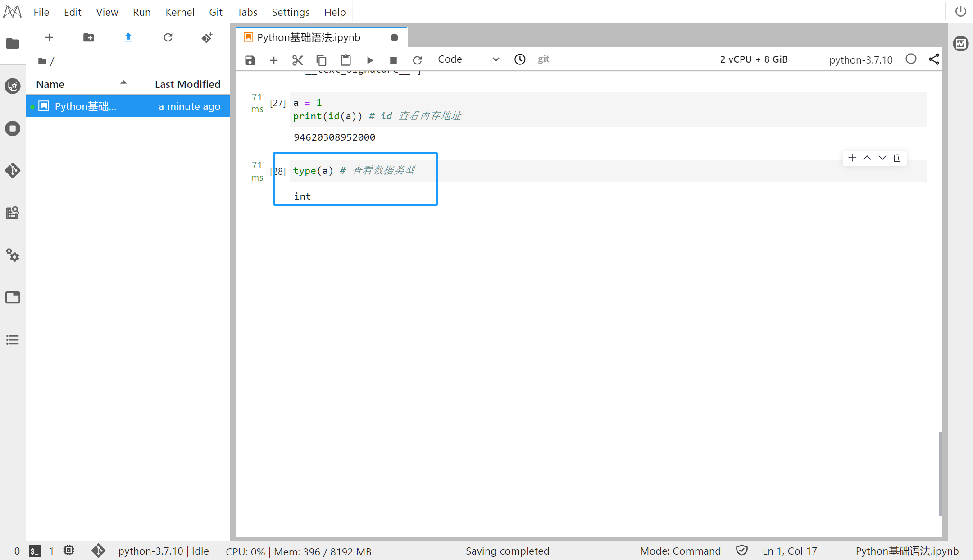Click the 2 vCPU + 8 GiB resource button
Viewport: 973px width, 560px height.
click(x=754, y=59)
